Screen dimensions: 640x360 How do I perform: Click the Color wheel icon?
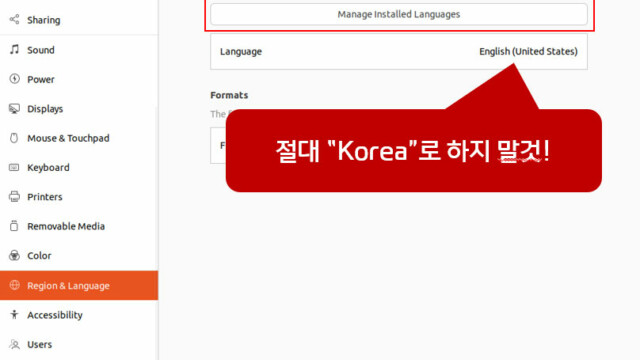pyautogui.click(x=14, y=256)
